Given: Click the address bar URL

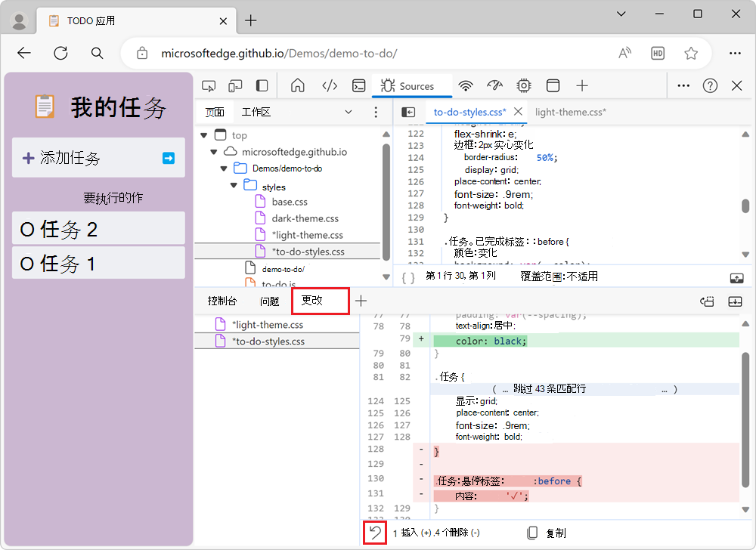Looking at the screenshot, I should 279,54.
